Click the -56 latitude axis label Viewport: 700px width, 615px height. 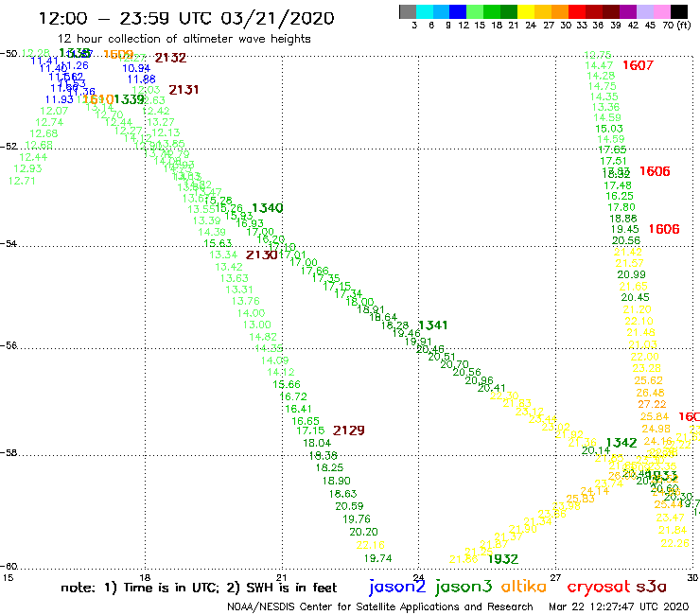pyautogui.click(x=9, y=345)
